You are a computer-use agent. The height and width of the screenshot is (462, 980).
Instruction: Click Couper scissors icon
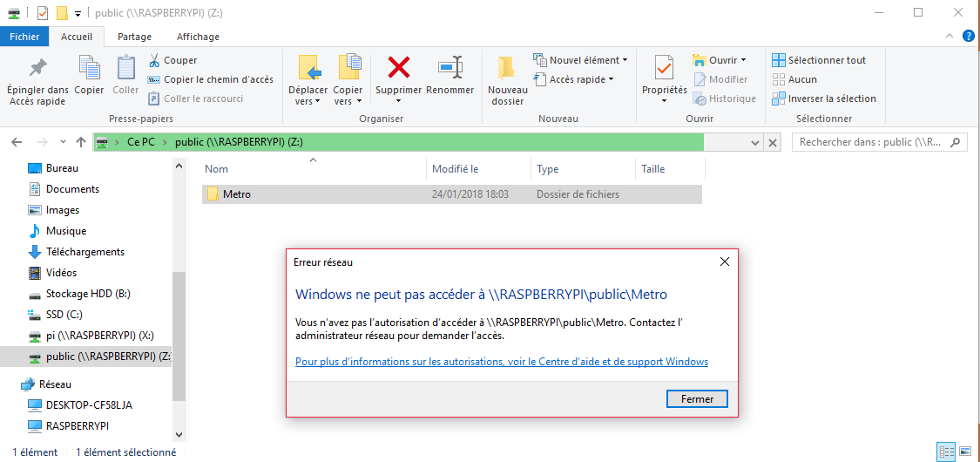pos(153,60)
